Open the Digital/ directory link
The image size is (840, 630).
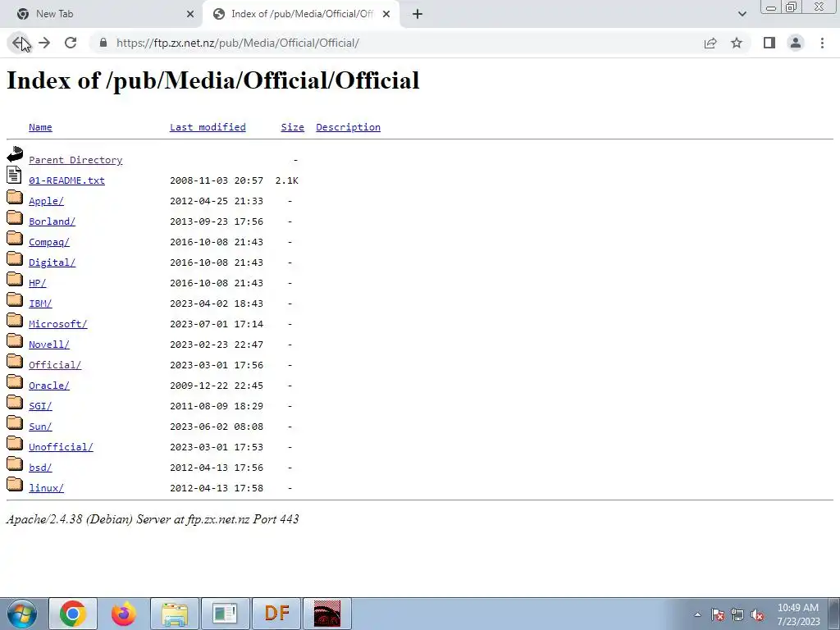(x=52, y=262)
